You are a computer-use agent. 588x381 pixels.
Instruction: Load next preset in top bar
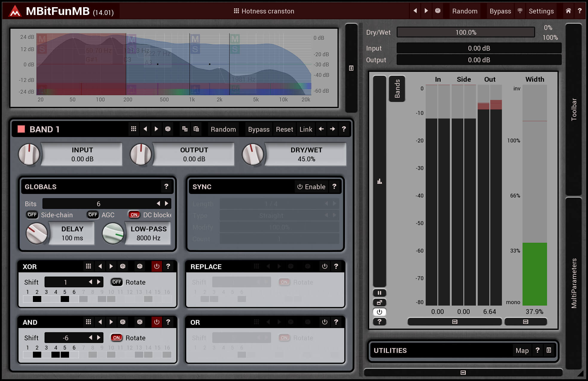coord(426,11)
